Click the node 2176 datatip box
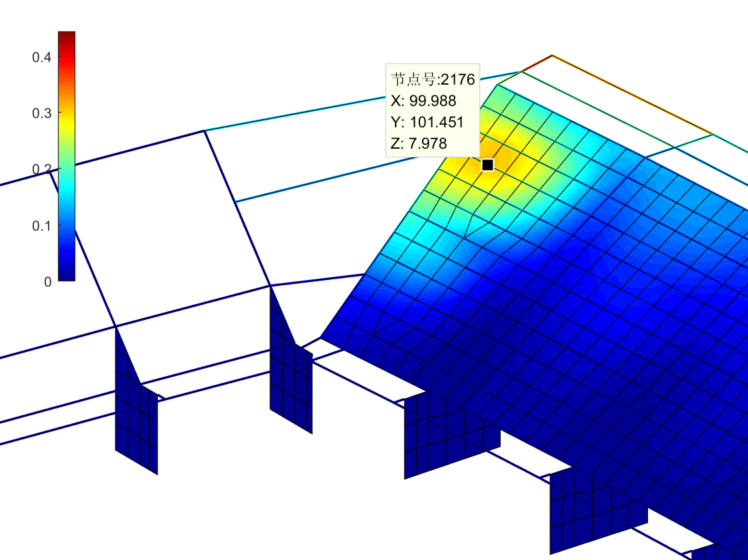This screenshot has width=748, height=560. tap(433, 110)
